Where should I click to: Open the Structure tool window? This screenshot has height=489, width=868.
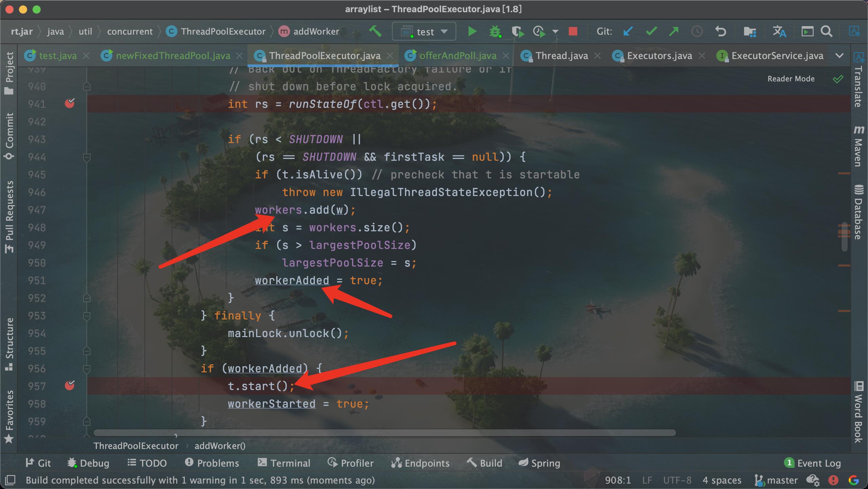[9, 344]
